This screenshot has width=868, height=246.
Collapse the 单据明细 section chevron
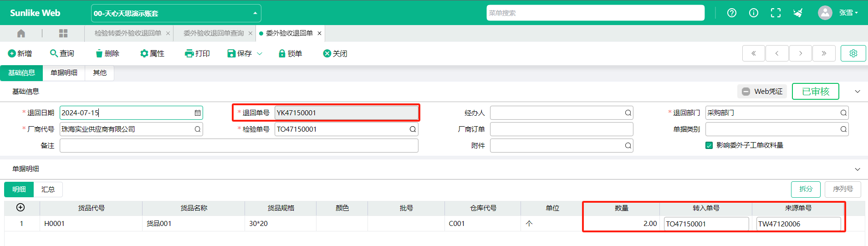coord(858,169)
